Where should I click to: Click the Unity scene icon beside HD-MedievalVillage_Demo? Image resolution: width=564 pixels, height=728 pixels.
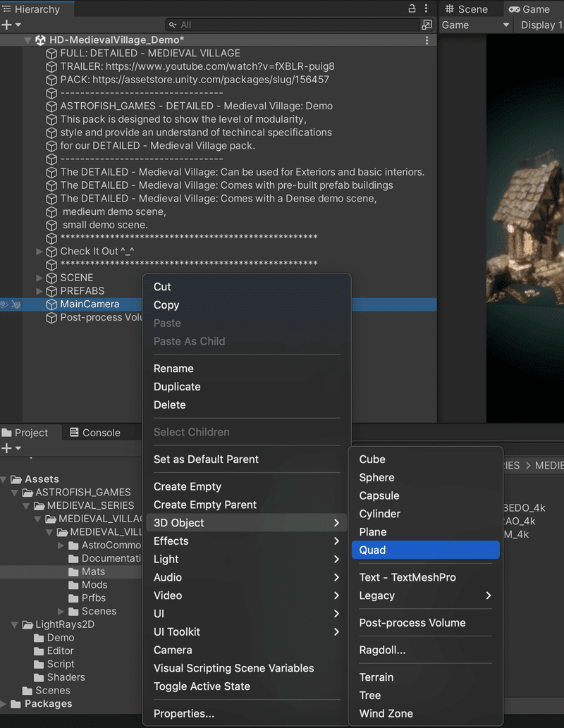[x=40, y=40]
